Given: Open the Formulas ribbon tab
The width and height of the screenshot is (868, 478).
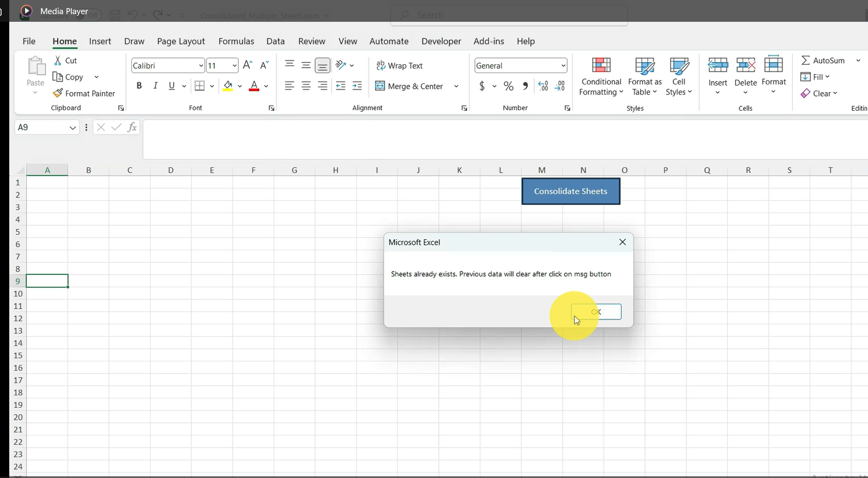Looking at the screenshot, I should 236,41.
